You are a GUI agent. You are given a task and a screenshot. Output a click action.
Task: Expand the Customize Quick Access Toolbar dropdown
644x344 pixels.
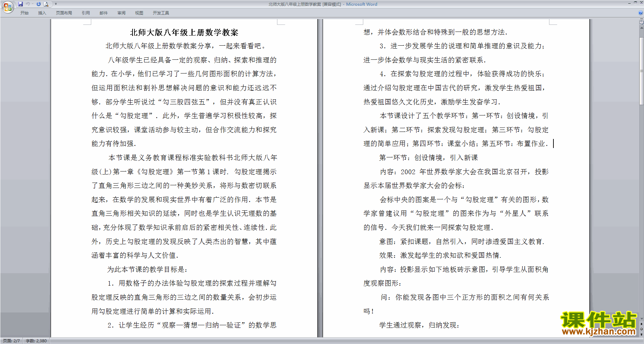coord(56,4)
